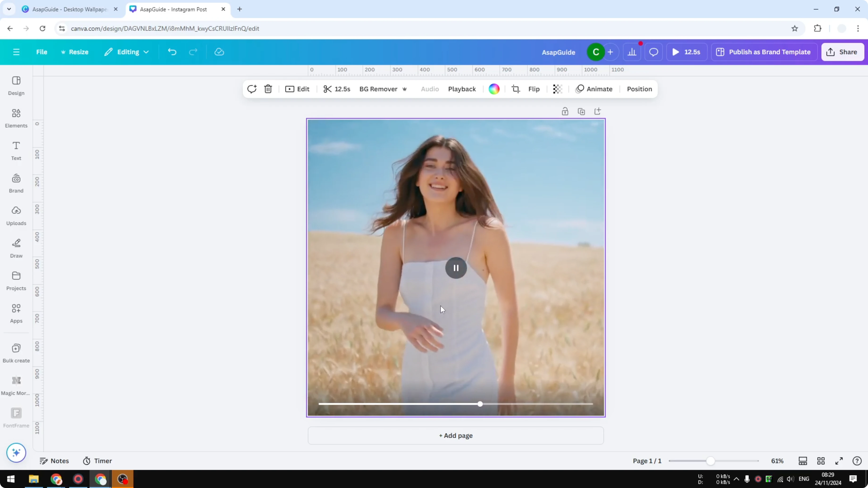Open the File menu
The width and height of the screenshot is (868, 488).
[42, 52]
